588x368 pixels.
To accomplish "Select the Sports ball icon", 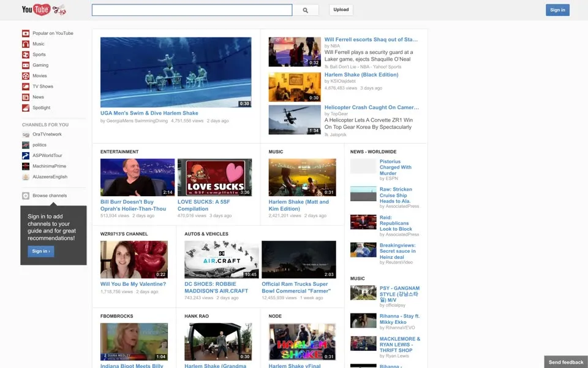I will 26,55.
